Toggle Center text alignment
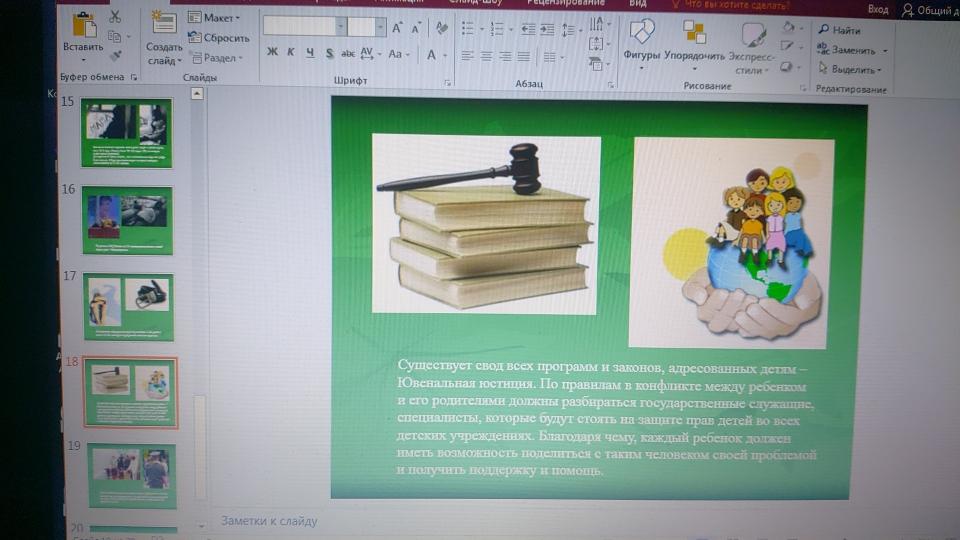The image size is (960, 540). 487,56
